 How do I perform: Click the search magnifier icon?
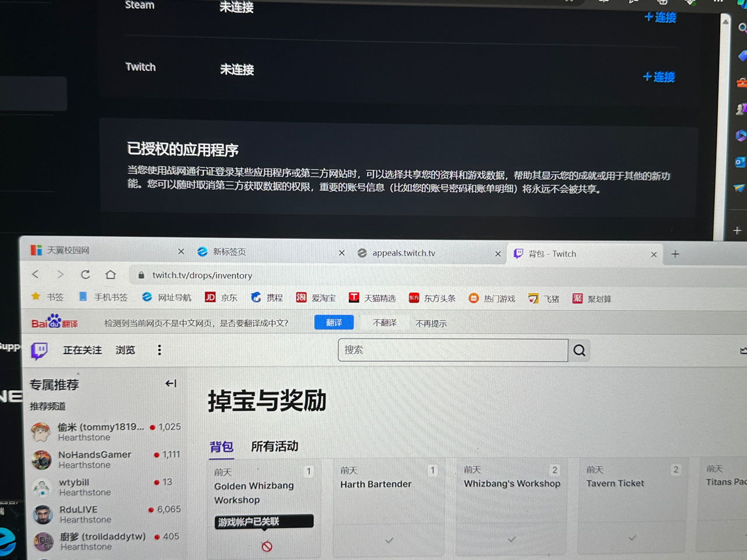[579, 350]
